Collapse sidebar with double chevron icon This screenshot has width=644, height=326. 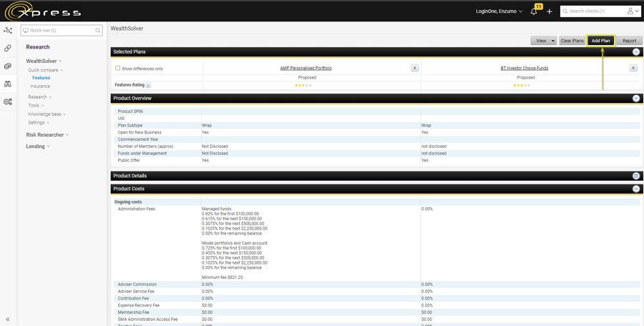[8, 320]
